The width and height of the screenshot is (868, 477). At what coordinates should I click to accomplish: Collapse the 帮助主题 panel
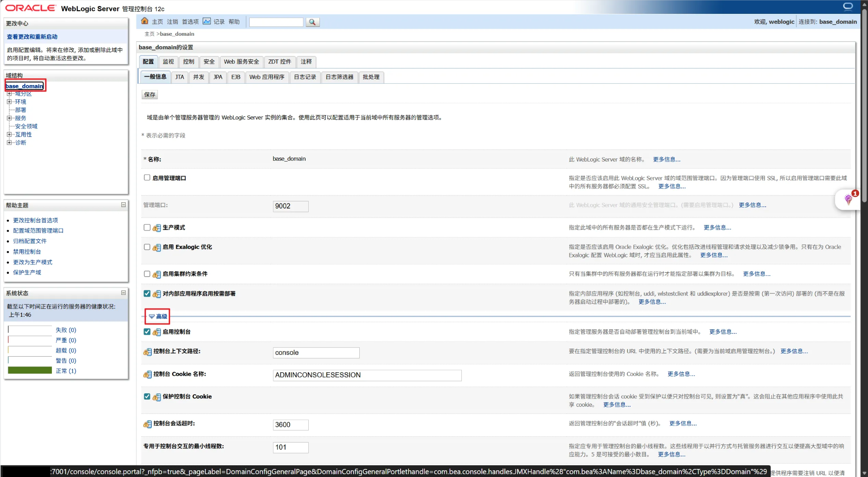coord(123,205)
